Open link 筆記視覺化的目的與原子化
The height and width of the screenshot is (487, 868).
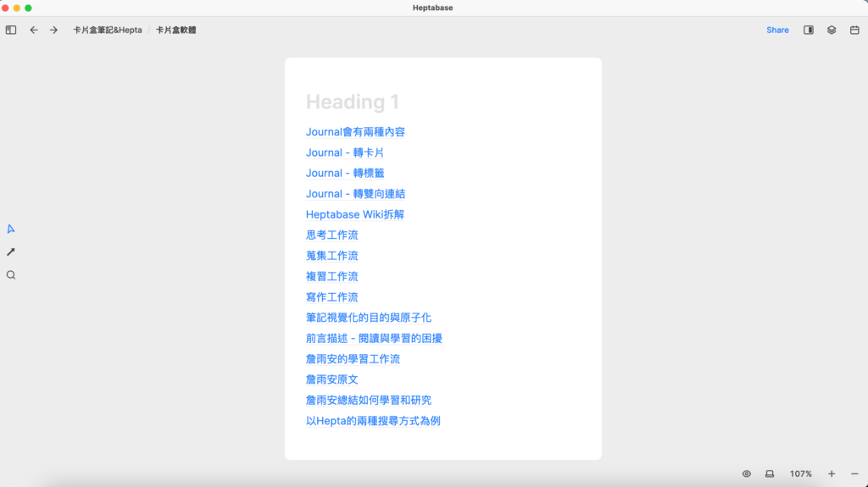[369, 318]
